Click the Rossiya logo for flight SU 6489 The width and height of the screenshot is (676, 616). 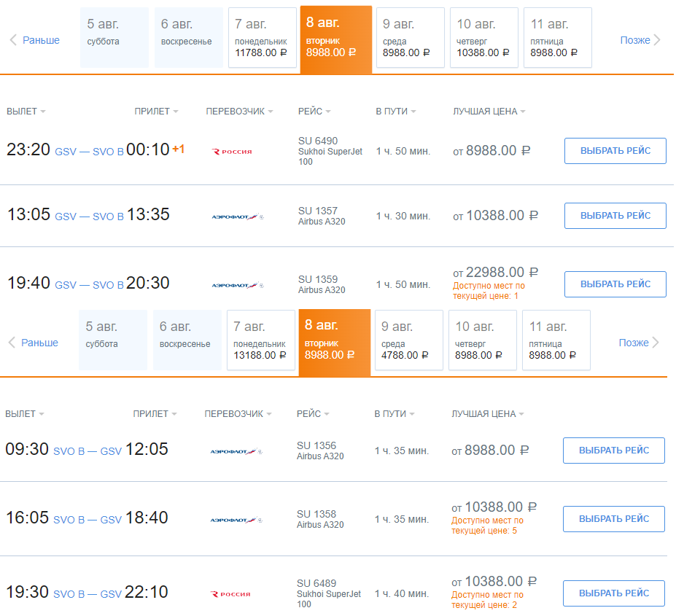point(230,594)
